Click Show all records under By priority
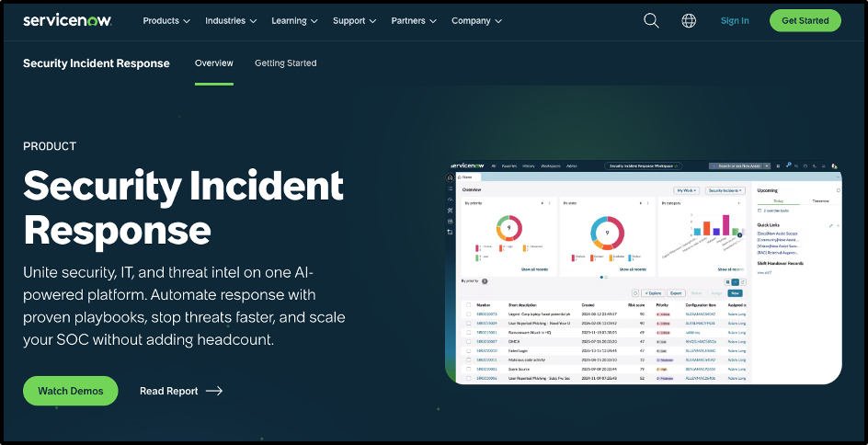Screen dimensions: 868x445 [x=534, y=269]
